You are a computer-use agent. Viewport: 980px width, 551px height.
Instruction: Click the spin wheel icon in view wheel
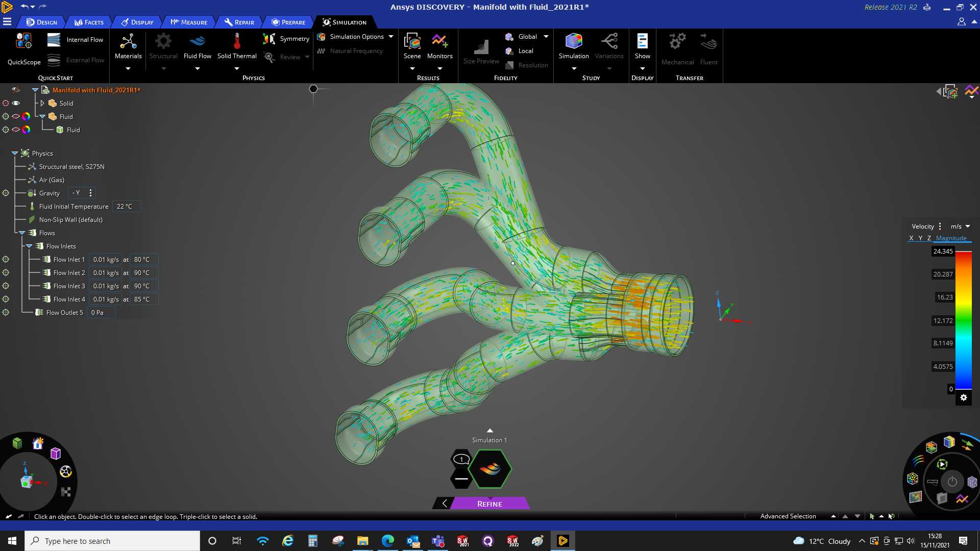click(66, 471)
